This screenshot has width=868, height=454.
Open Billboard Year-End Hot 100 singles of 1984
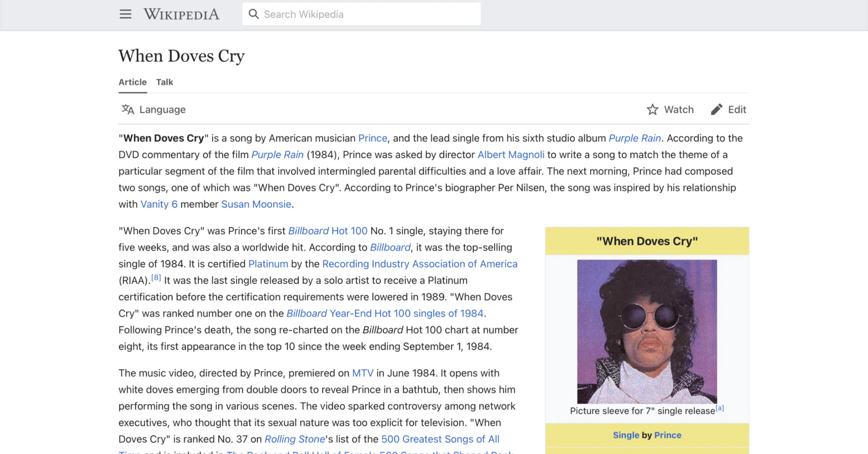[385, 314]
